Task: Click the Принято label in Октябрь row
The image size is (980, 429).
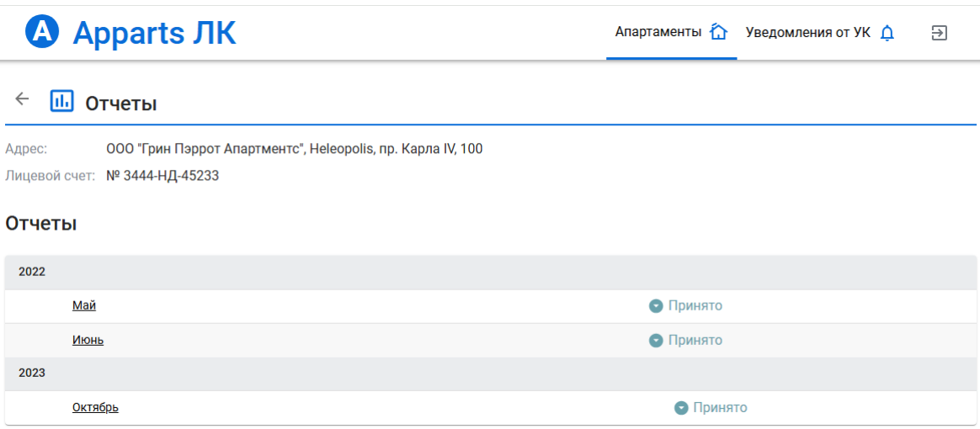Action: tap(720, 408)
